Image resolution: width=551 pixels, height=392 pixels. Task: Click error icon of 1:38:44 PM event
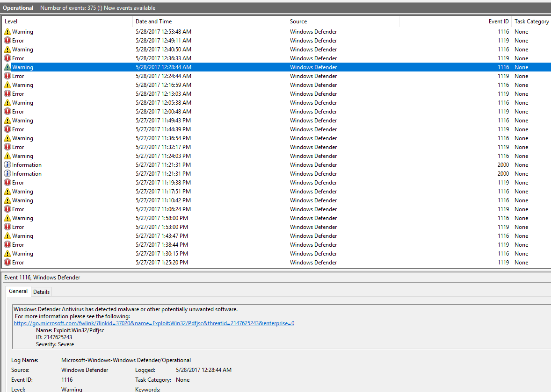click(x=7, y=245)
